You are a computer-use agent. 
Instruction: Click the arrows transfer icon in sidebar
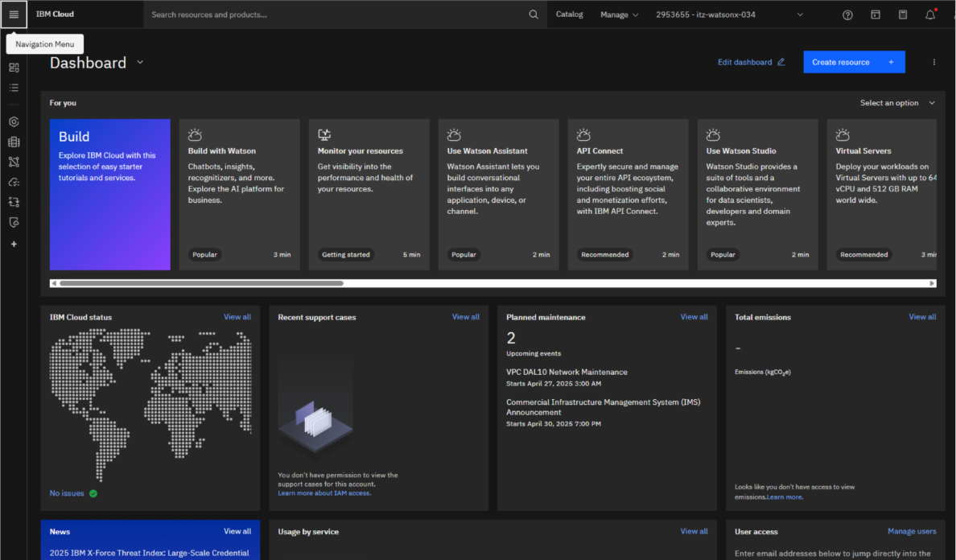[14, 202]
